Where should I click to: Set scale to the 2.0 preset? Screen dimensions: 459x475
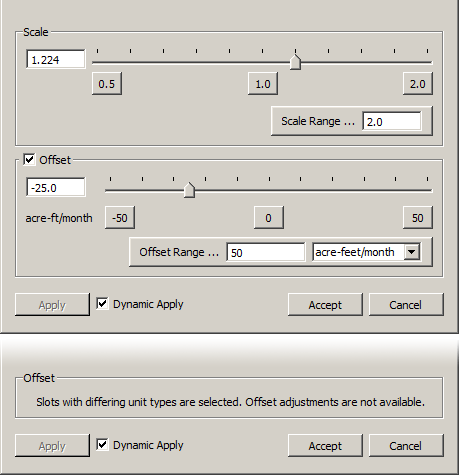click(x=418, y=83)
